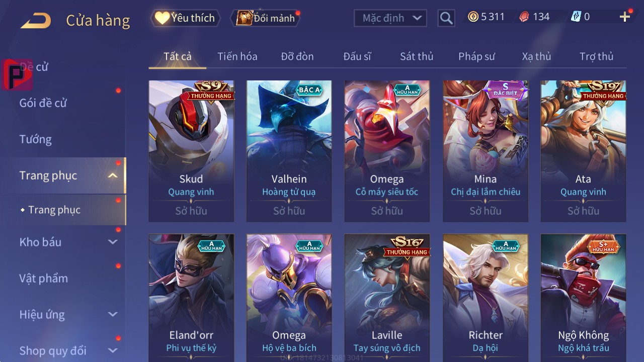Tap the blue voucher currency icon
The height and width of the screenshot is (362, 644).
[576, 17]
